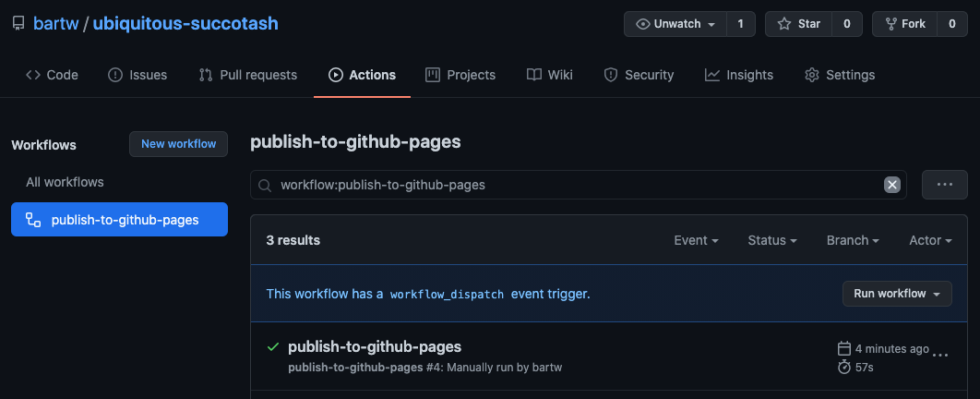The image size is (980, 399).
Task: Fork this repository
Action: click(x=904, y=24)
